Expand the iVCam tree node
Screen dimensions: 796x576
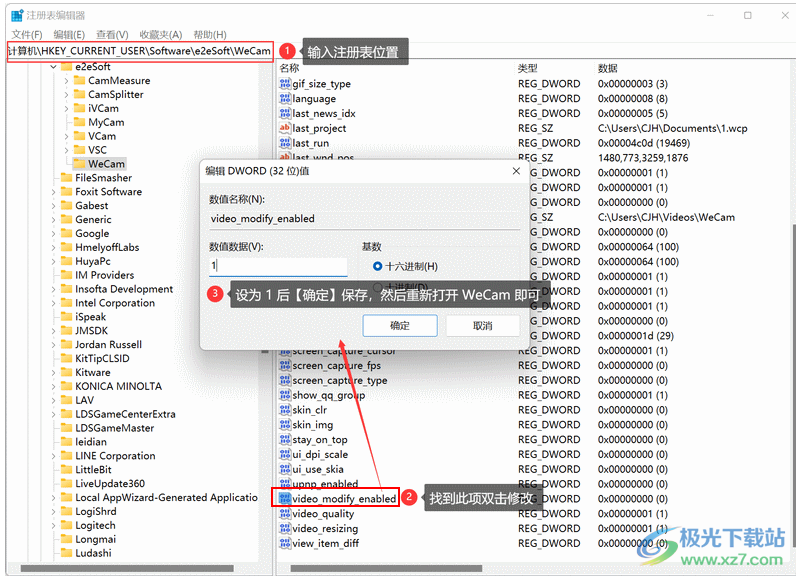[66, 108]
